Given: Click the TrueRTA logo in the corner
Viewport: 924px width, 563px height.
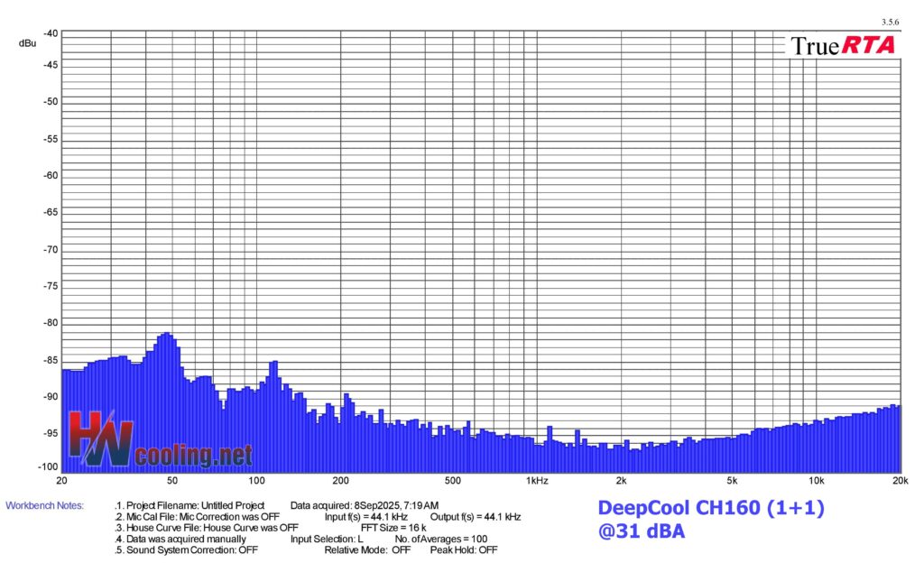Looking at the screenshot, I should [x=843, y=45].
